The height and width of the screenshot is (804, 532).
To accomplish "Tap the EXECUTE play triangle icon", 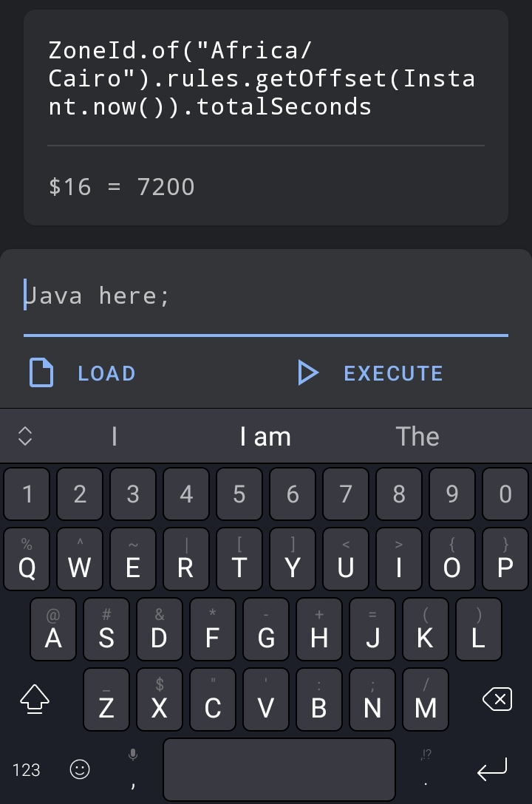I will (x=308, y=373).
